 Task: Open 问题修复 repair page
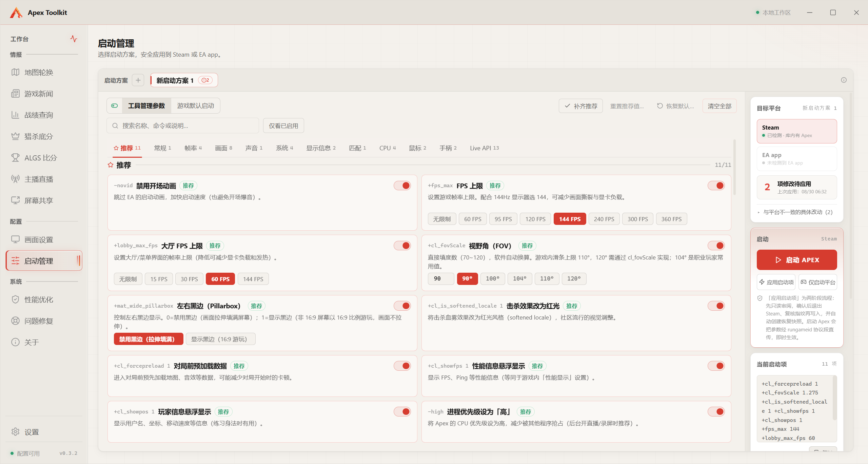click(x=44, y=321)
